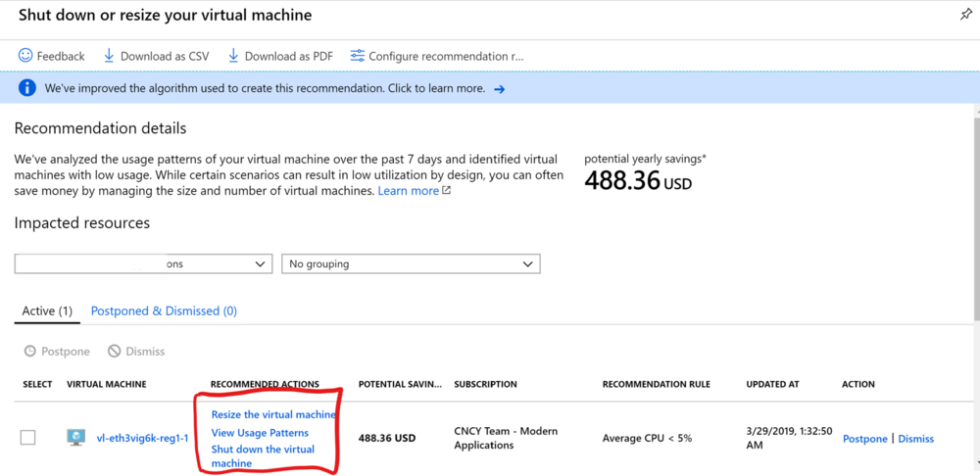
Task: Sort by the Potential Savings column header
Action: pos(399,384)
